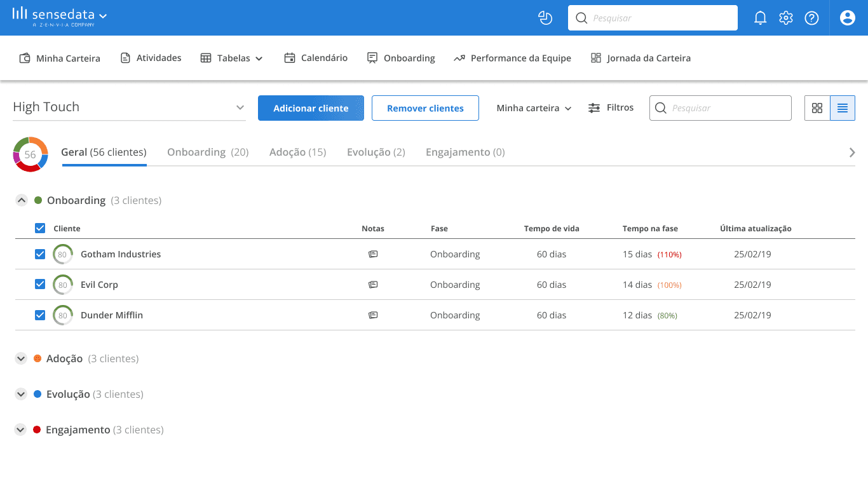The height and width of the screenshot is (488, 868).
Task: Click the top bar Pesquisar search field
Action: tap(653, 18)
